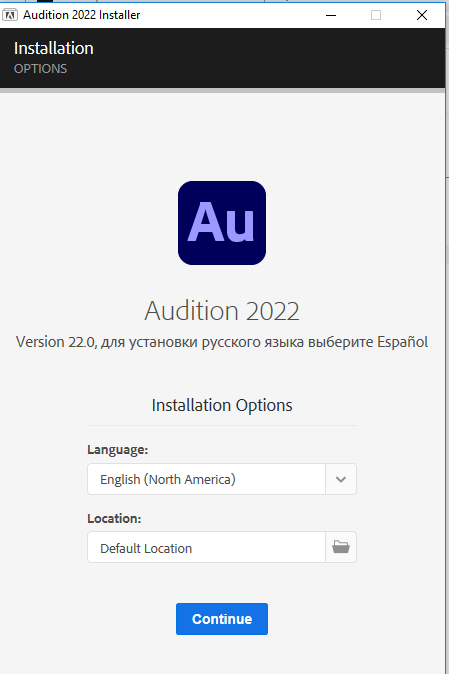Viewport: 449px width, 674px height.
Task: Click the Adobe installer title bar icon
Action: (10, 15)
